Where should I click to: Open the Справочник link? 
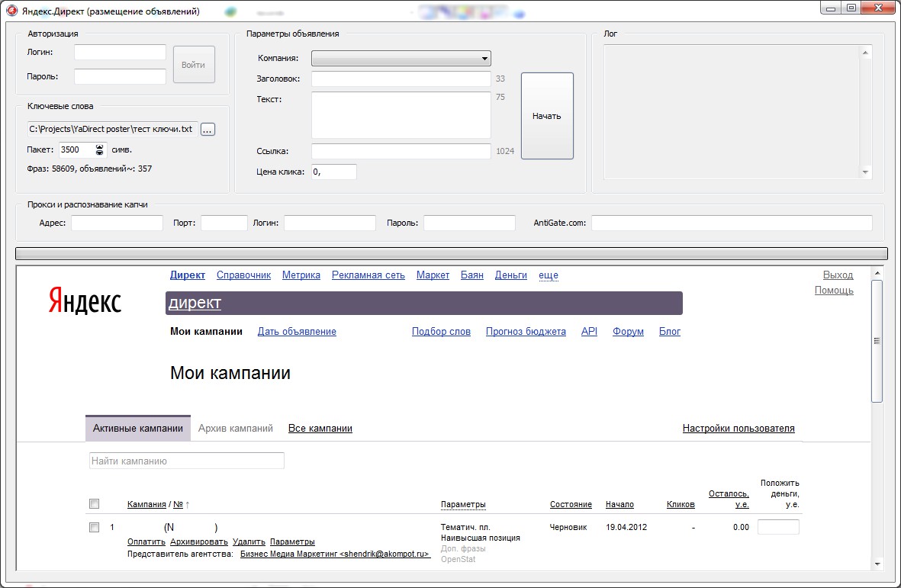click(243, 275)
